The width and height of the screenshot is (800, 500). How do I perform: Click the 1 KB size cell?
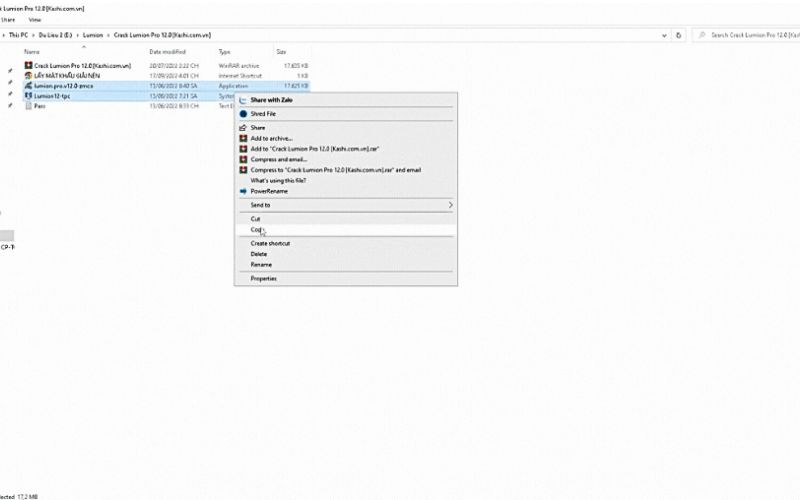point(303,76)
